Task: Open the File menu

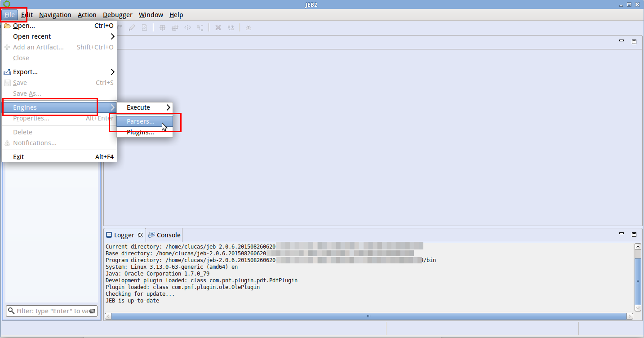Action: (10, 15)
